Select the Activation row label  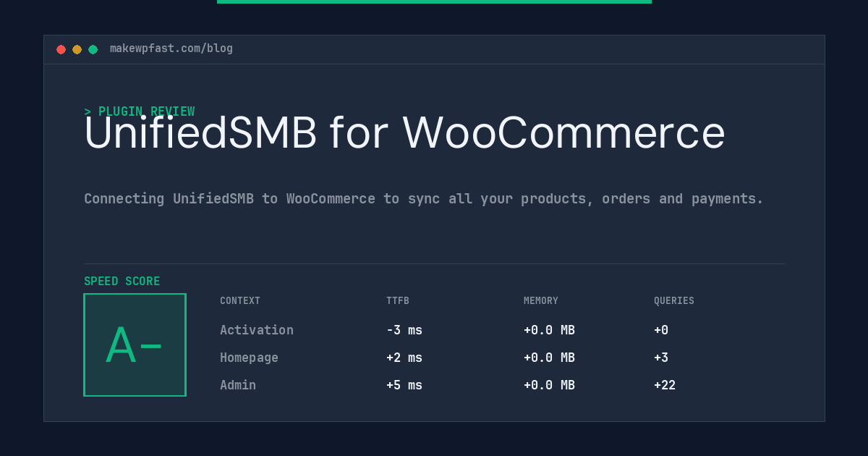click(x=257, y=330)
